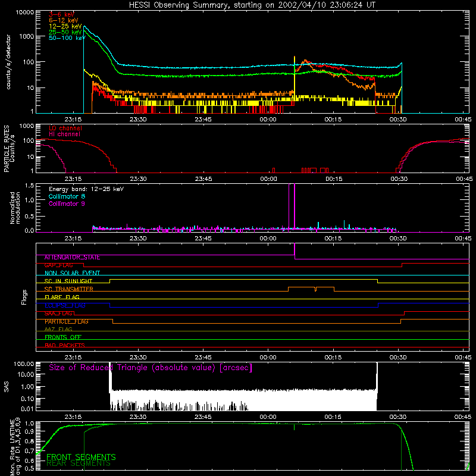Screen dimensions: 476x476
Task: Click the GAP_FLAG label
Action: pos(59,265)
